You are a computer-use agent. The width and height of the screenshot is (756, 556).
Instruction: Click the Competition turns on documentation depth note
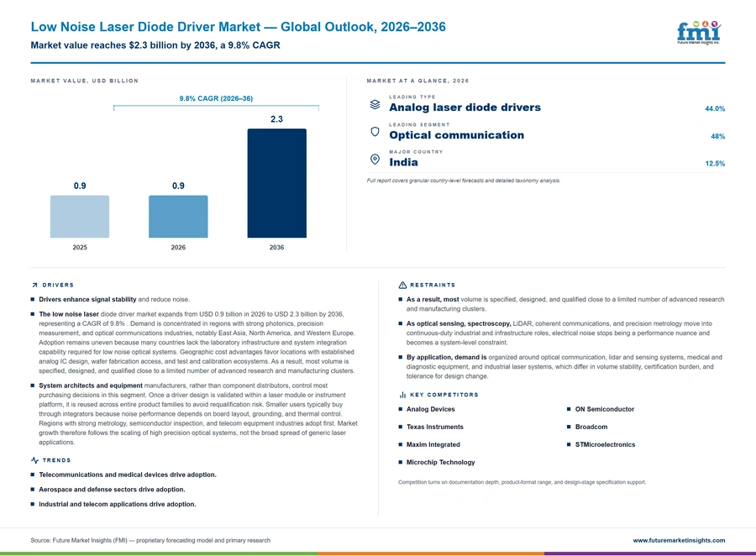click(x=522, y=482)
